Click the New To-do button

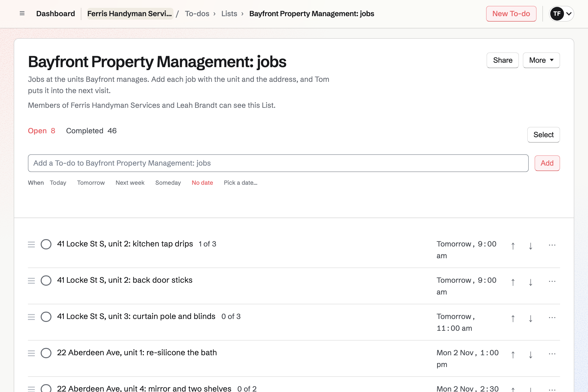(511, 13)
